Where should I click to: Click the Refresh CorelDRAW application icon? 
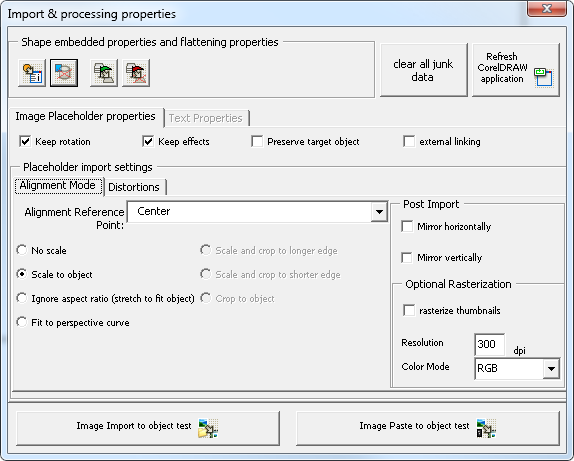tap(543, 77)
